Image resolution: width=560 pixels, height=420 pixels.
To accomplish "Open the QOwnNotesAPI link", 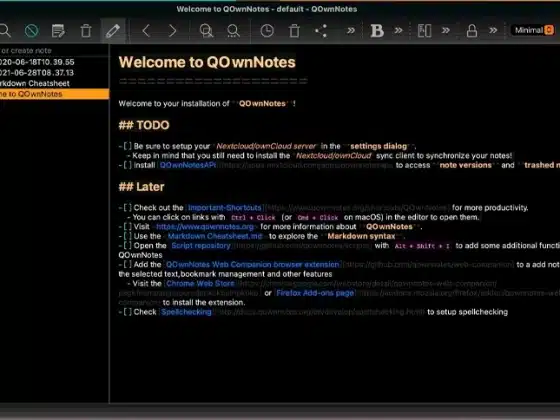I will pyautogui.click(x=188, y=165).
